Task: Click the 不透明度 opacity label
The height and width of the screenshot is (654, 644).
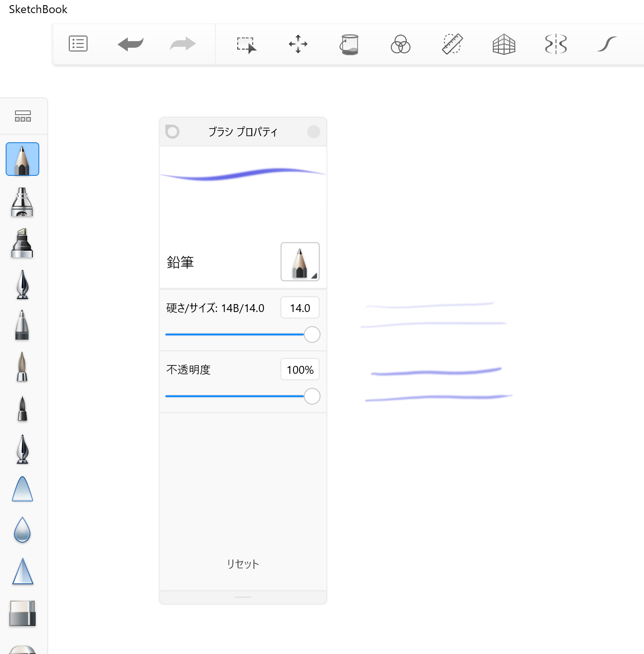Action: click(189, 370)
